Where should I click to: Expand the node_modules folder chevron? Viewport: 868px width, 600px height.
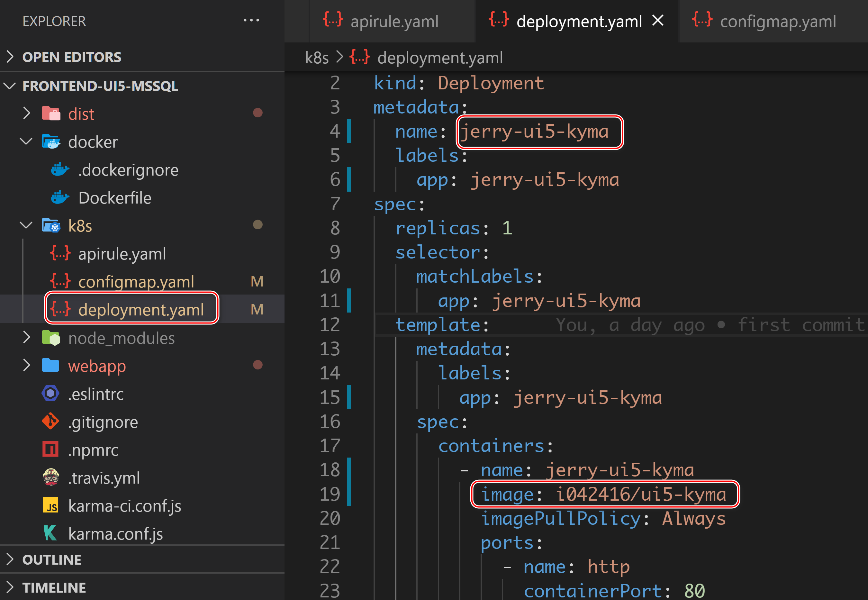click(x=26, y=338)
